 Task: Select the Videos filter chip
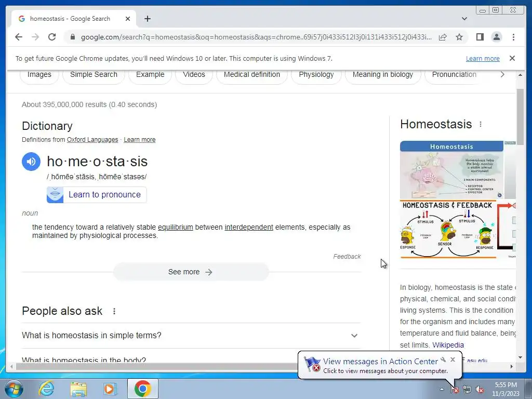(194, 75)
